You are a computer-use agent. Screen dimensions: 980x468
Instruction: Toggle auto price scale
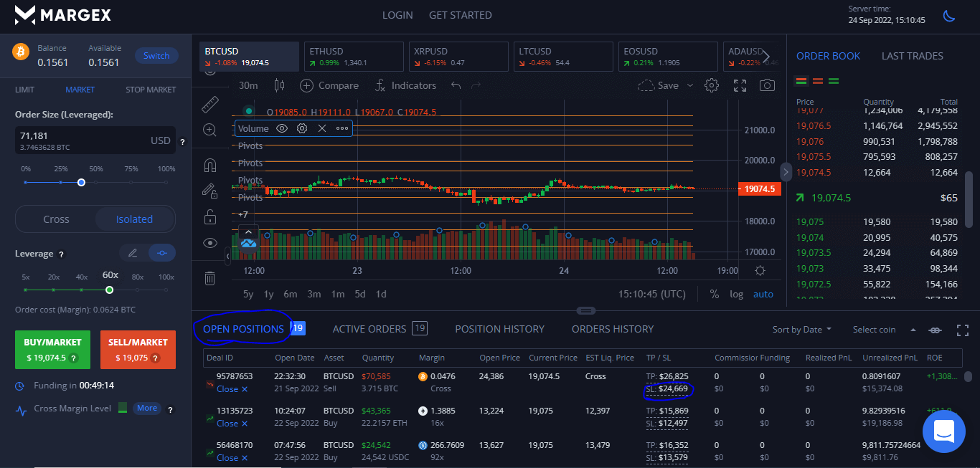coord(763,294)
